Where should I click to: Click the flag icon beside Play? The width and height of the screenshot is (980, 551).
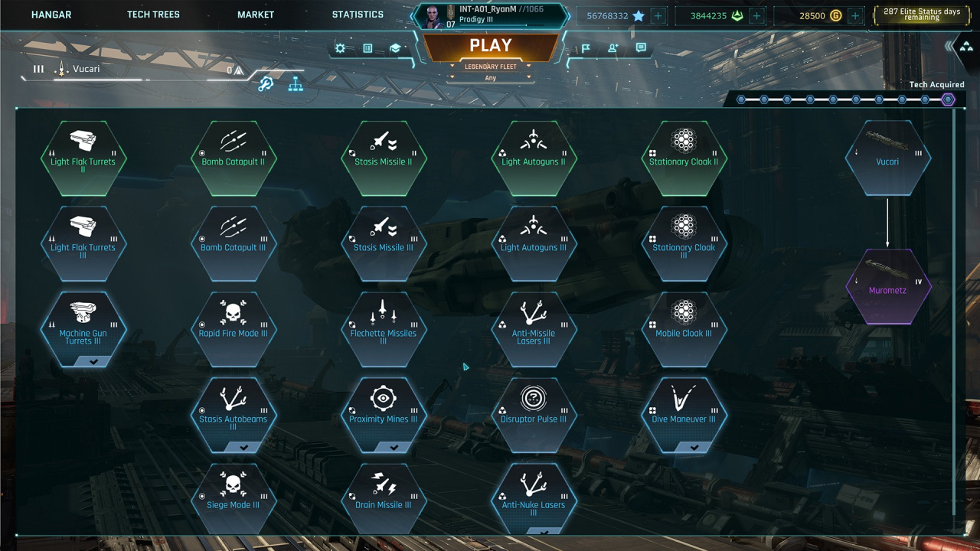click(x=586, y=48)
